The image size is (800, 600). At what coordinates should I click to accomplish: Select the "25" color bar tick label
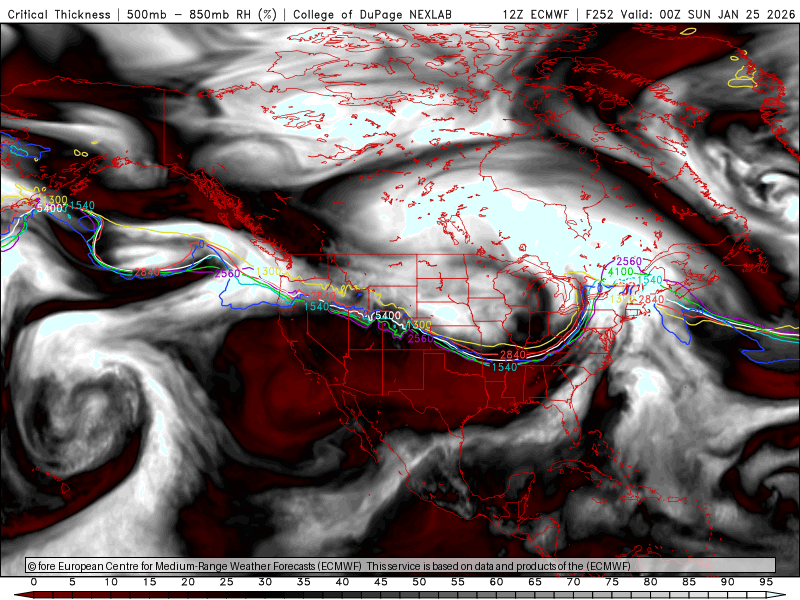tap(227, 582)
